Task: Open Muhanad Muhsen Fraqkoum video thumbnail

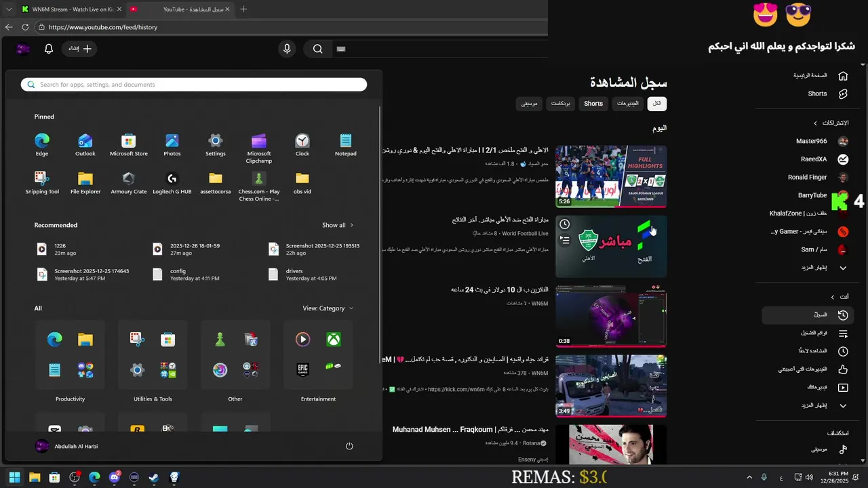Action: point(611,445)
